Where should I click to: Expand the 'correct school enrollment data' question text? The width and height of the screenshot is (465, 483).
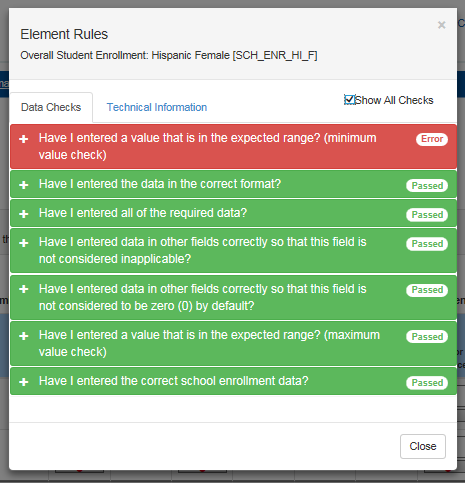coord(174,381)
